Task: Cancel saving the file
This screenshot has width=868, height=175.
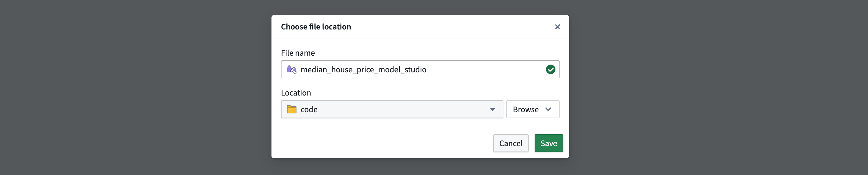Action: [x=511, y=143]
